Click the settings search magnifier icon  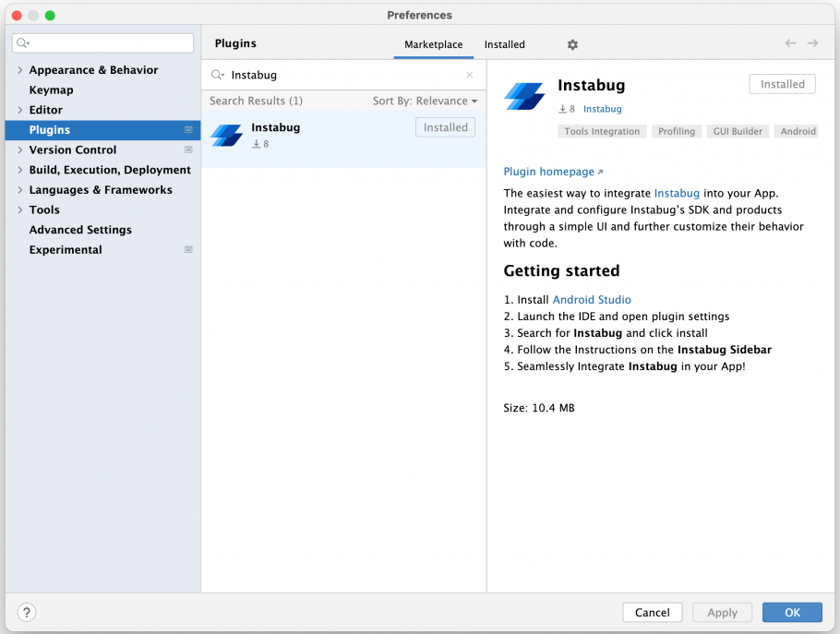(x=22, y=42)
